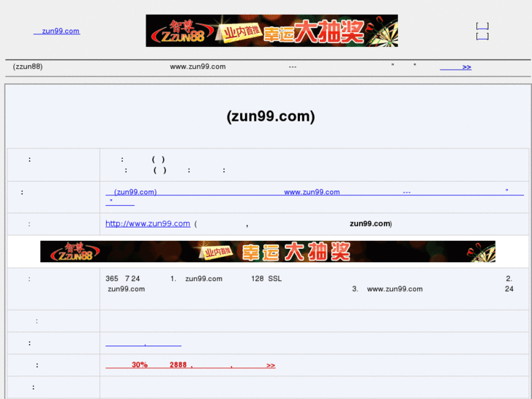The width and height of the screenshot is (532, 399).
Task: Select the www.zun99.com text in the summary bar
Action: tap(198, 67)
